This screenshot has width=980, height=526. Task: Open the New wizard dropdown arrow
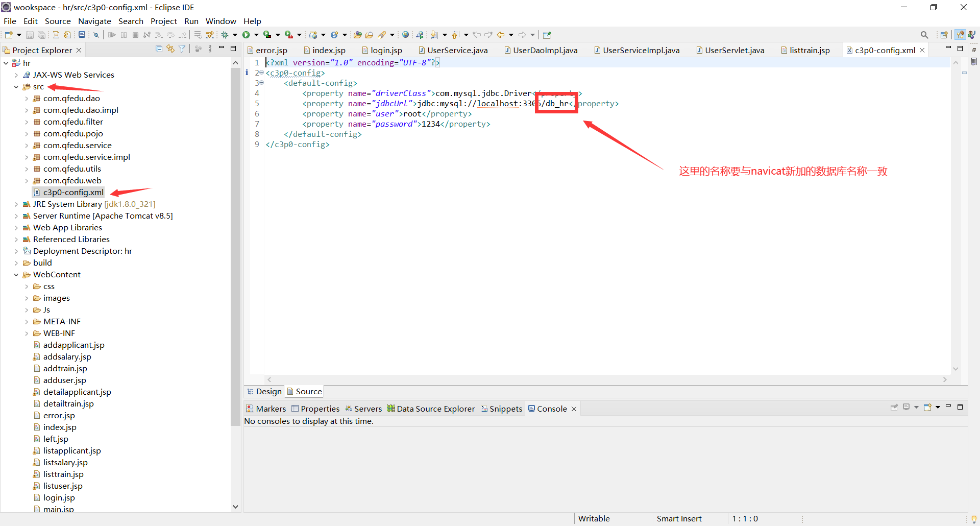[x=19, y=35]
